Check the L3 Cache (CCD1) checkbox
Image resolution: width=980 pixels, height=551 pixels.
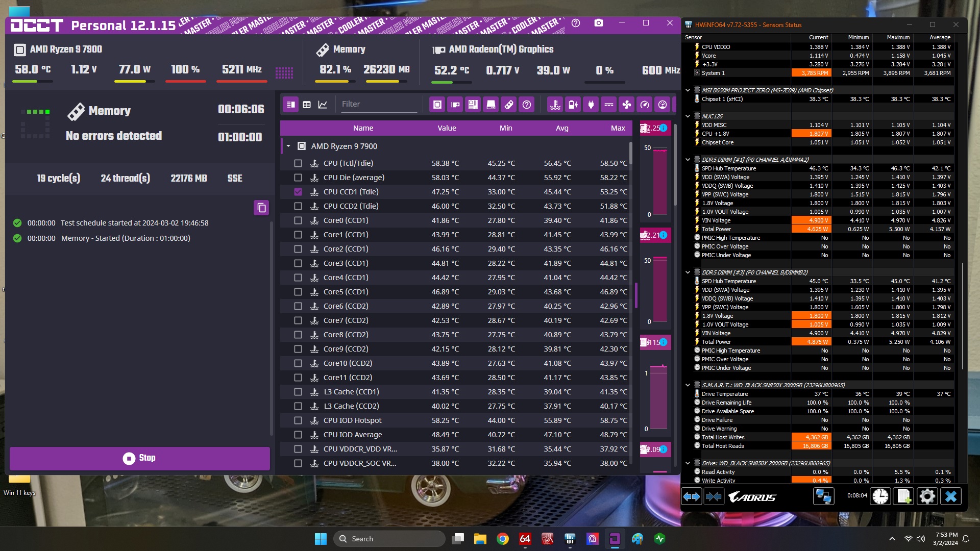[298, 392]
